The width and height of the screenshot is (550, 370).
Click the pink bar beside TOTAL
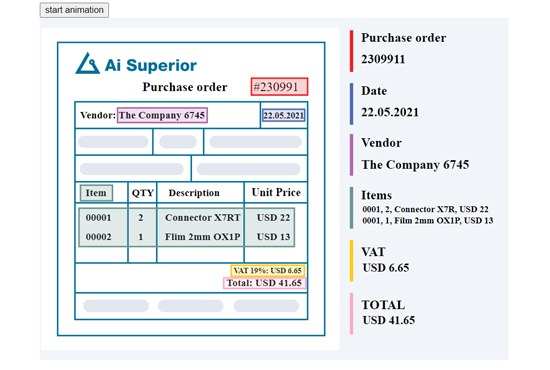(351, 314)
